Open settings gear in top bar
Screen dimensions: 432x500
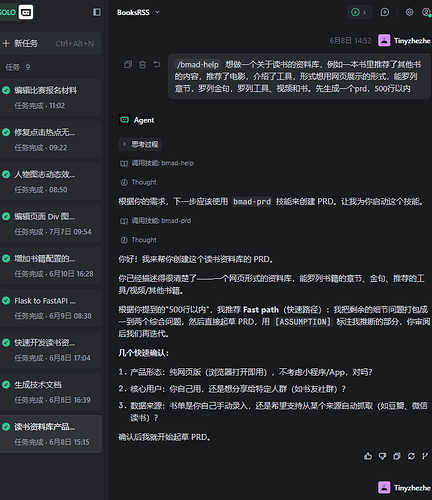coord(409,12)
